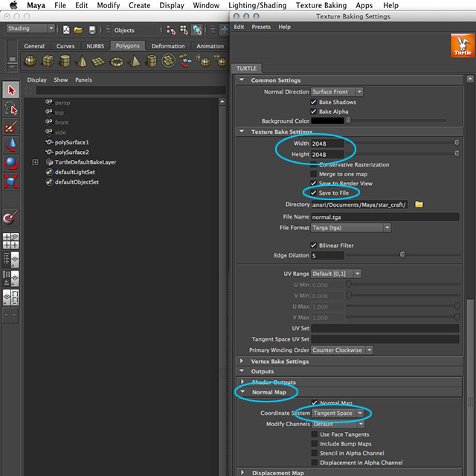Activate the Rotate tool

click(11, 163)
